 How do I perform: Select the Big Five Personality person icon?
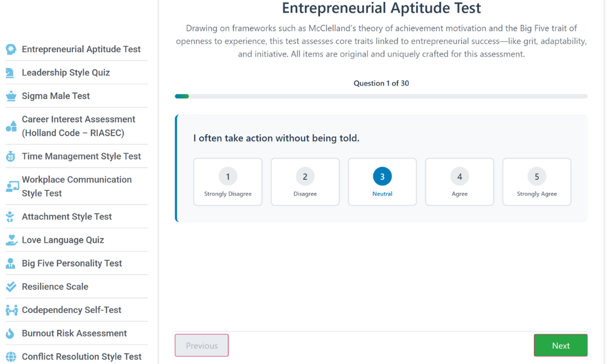tap(10, 263)
